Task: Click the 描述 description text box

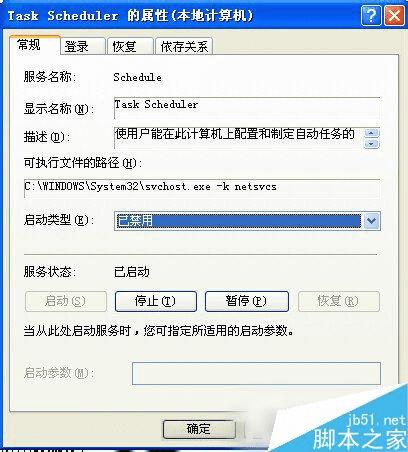Action: coord(239,137)
